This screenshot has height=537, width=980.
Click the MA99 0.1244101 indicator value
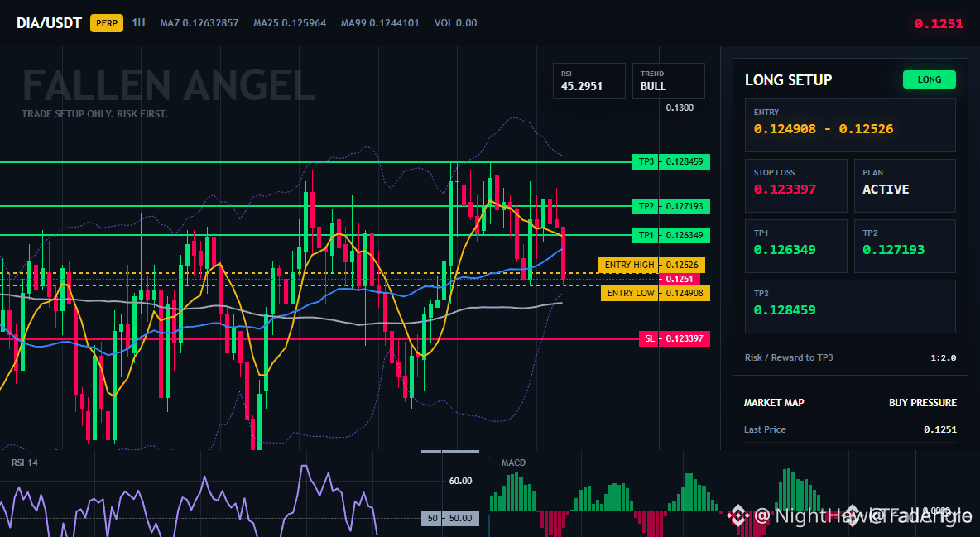tap(380, 23)
